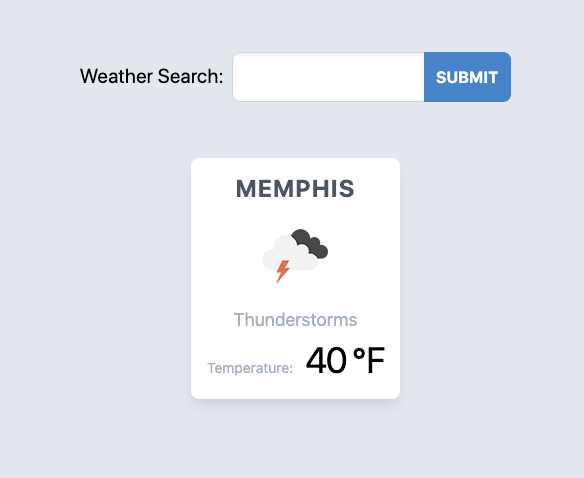Click the orange lightning bolt
Image resolution: width=584 pixels, height=478 pixels.
coord(283,272)
